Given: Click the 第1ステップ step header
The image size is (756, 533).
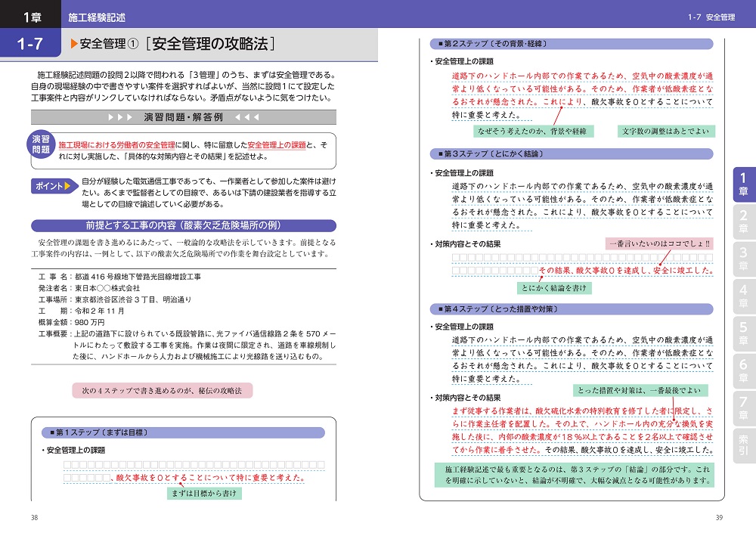Looking at the screenshot, I should pyautogui.click(x=183, y=433).
